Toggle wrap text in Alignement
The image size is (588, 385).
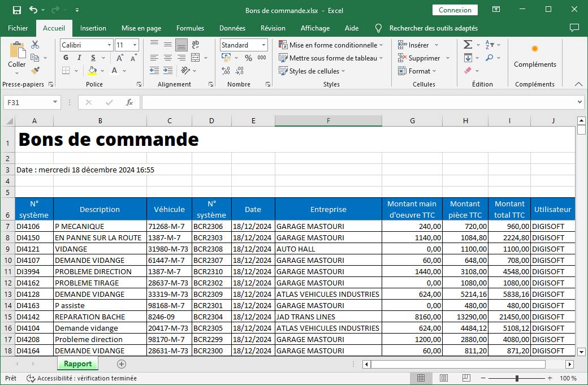196,45
